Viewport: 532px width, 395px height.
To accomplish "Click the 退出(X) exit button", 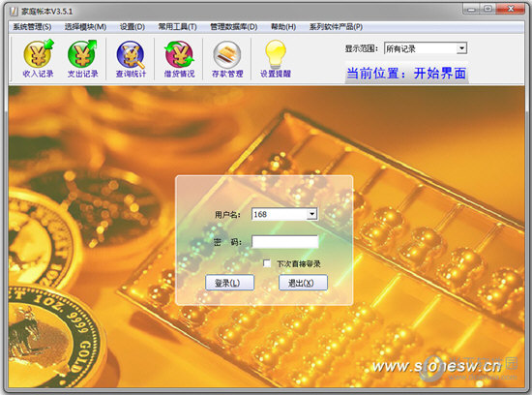I will point(303,283).
